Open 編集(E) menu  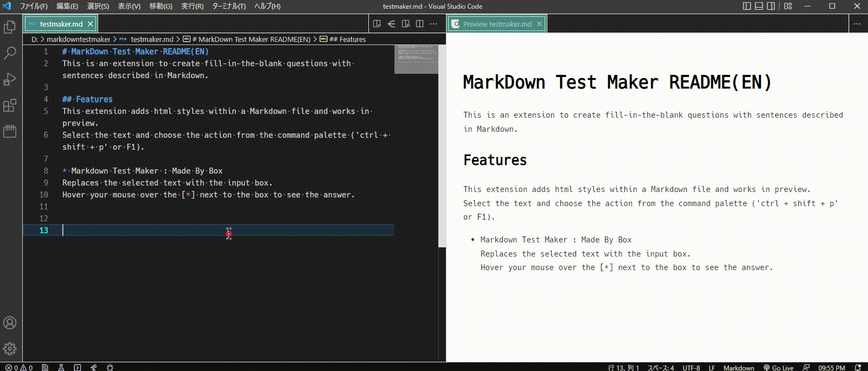[x=67, y=6]
